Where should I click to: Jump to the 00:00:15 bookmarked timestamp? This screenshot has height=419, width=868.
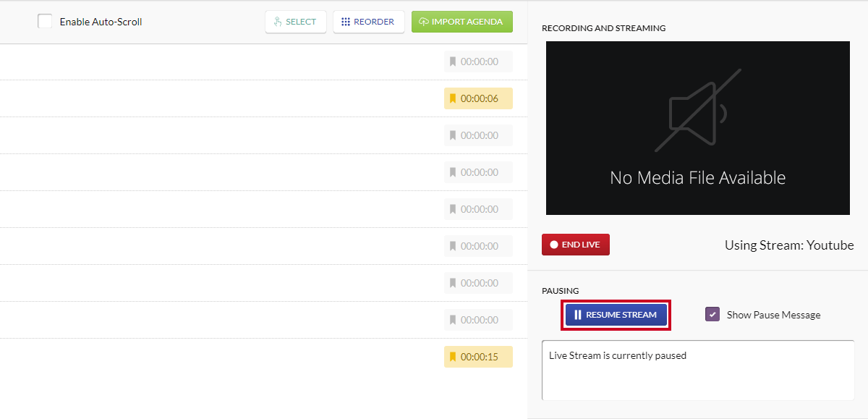(478, 357)
